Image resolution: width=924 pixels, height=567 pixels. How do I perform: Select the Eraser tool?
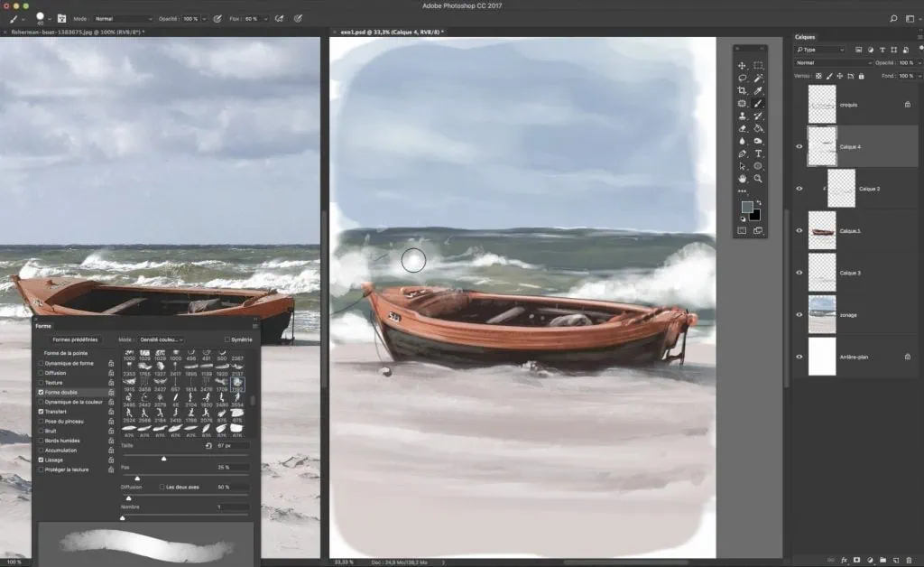coord(742,128)
